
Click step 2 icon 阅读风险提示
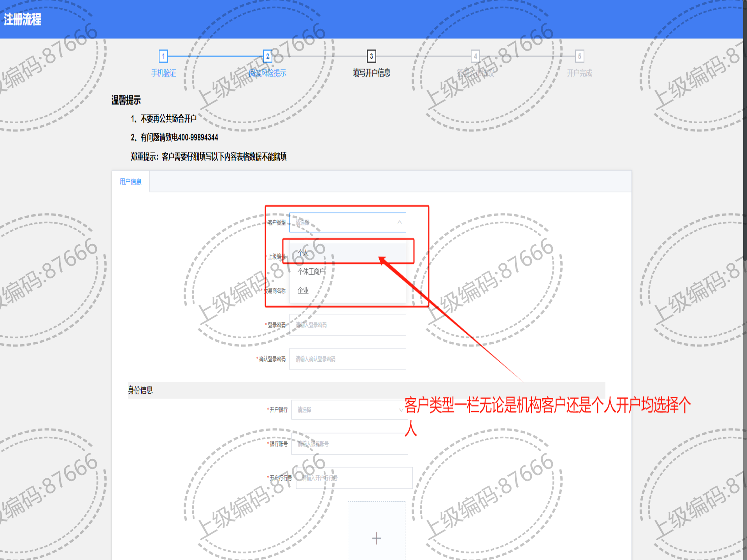[x=268, y=56]
